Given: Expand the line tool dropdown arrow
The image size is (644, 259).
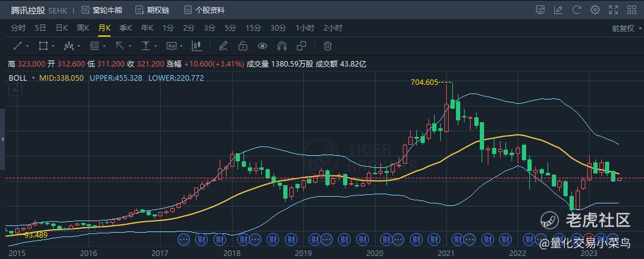Looking at the screenshot, I should [27, 46].
